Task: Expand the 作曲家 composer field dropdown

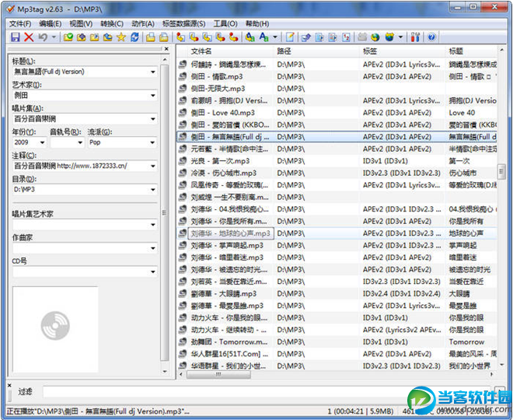Action: [x=153, y=248]
